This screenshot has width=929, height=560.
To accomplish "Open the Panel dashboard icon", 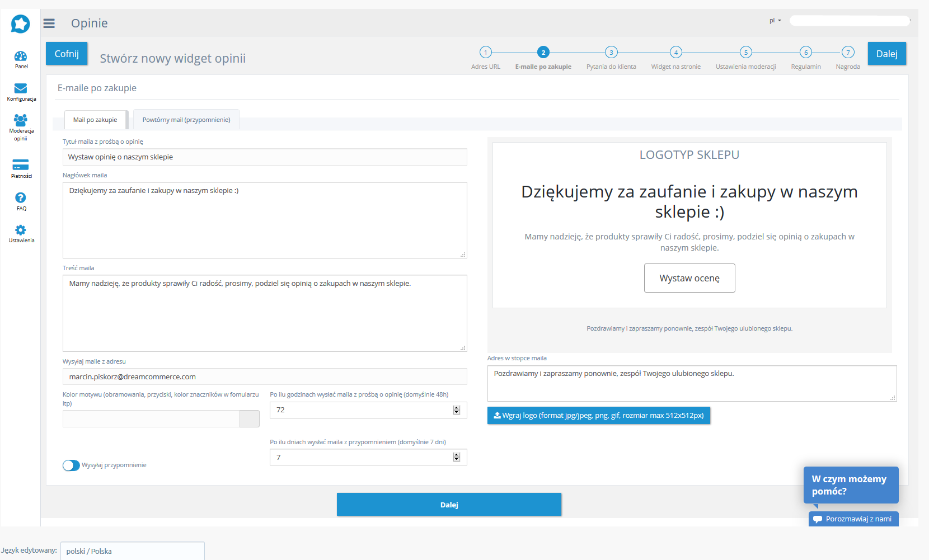I will [x=21, y=56].
